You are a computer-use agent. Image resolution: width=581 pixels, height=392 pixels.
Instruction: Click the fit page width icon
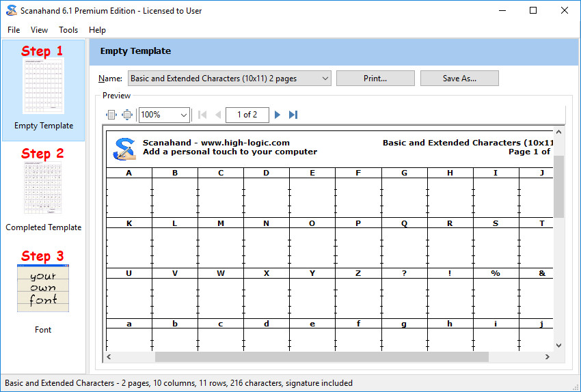point(111,115)
